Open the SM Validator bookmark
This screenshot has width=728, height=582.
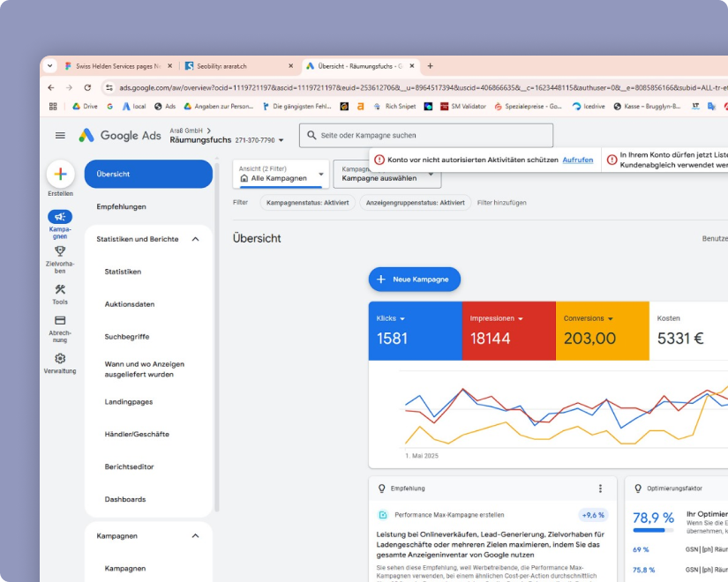coord(463,107)
